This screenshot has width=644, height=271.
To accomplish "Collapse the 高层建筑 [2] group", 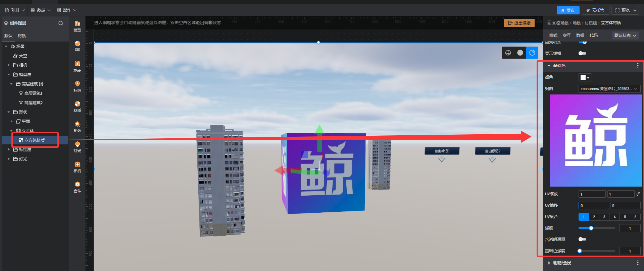I will [x=11, y=84].
